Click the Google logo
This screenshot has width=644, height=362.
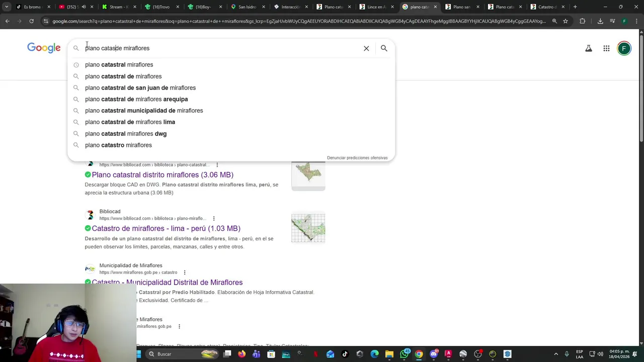click(44, 48)
